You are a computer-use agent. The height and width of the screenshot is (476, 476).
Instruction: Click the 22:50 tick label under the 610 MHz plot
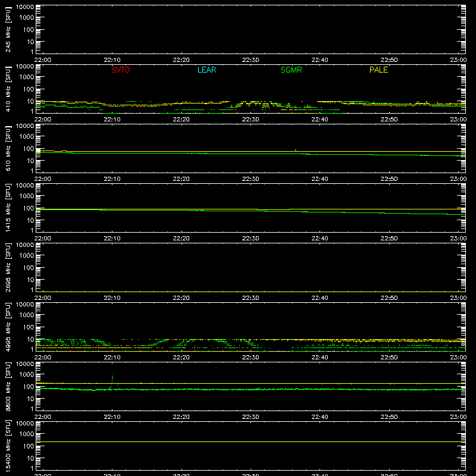(389, 179)
